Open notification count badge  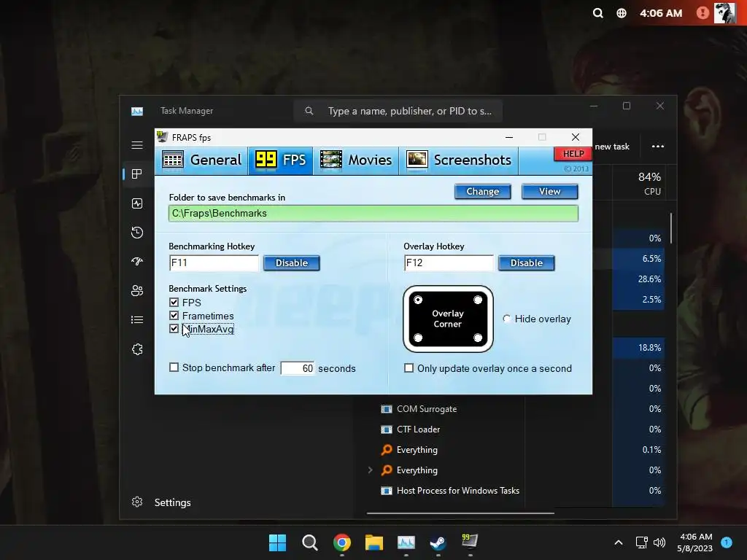tap(727, 542)
